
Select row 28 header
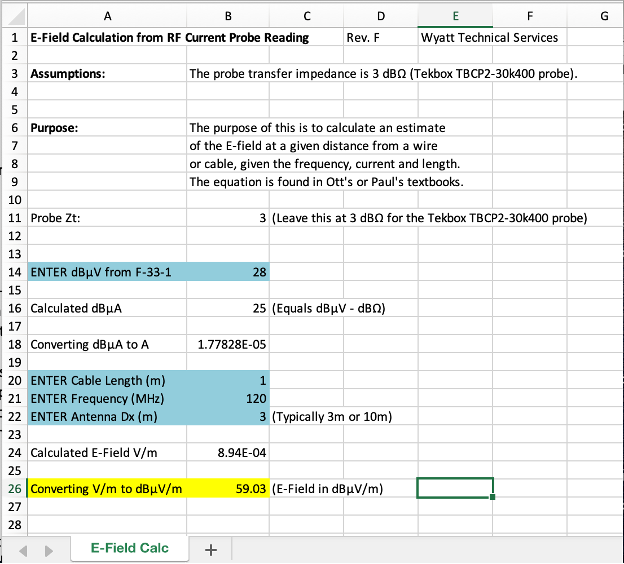click(x=15, y=525)
